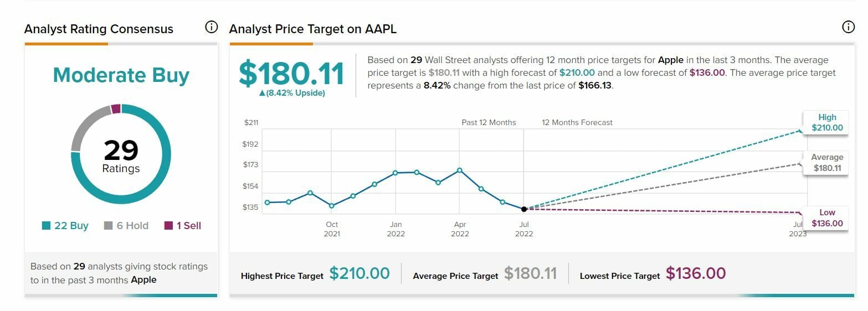This screenshot has height=311, width=868.
Task: Click the 29 Ratings donut center
Action: pos(121,154)
